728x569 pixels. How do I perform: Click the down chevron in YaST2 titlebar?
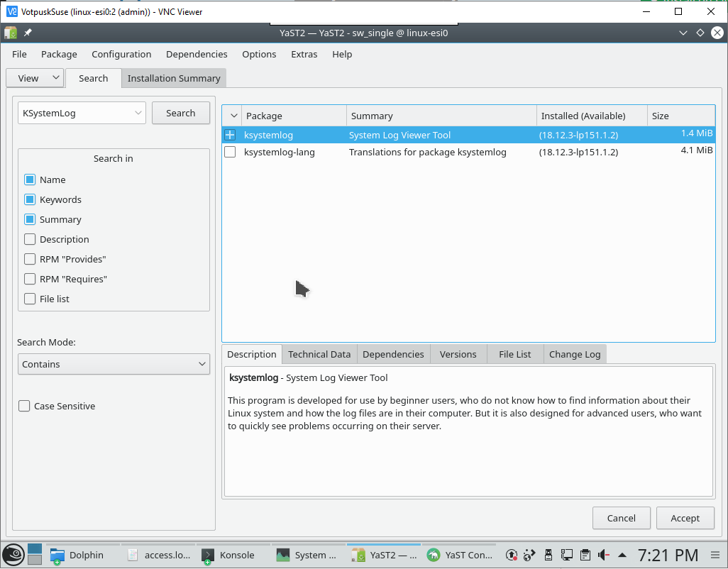pos(683,33)
